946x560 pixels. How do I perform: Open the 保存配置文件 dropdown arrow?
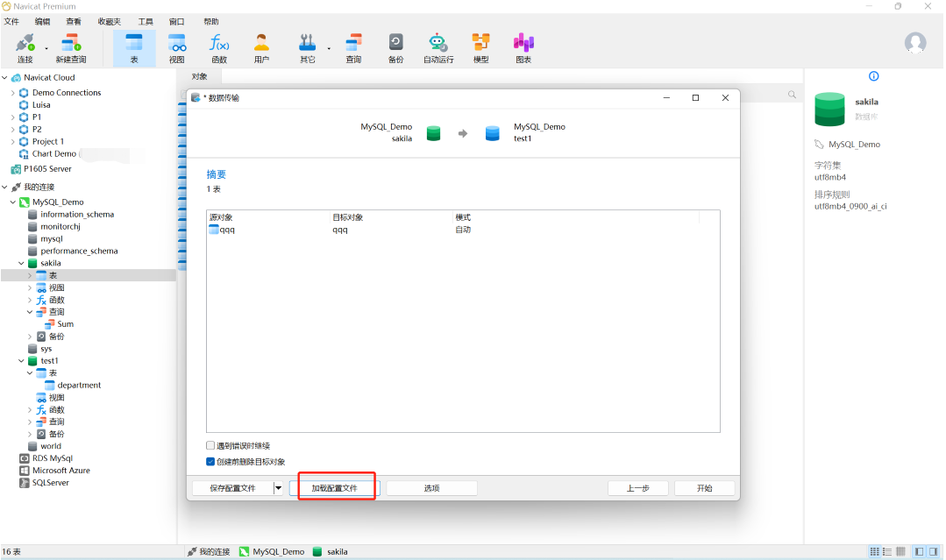pos(278,488)
